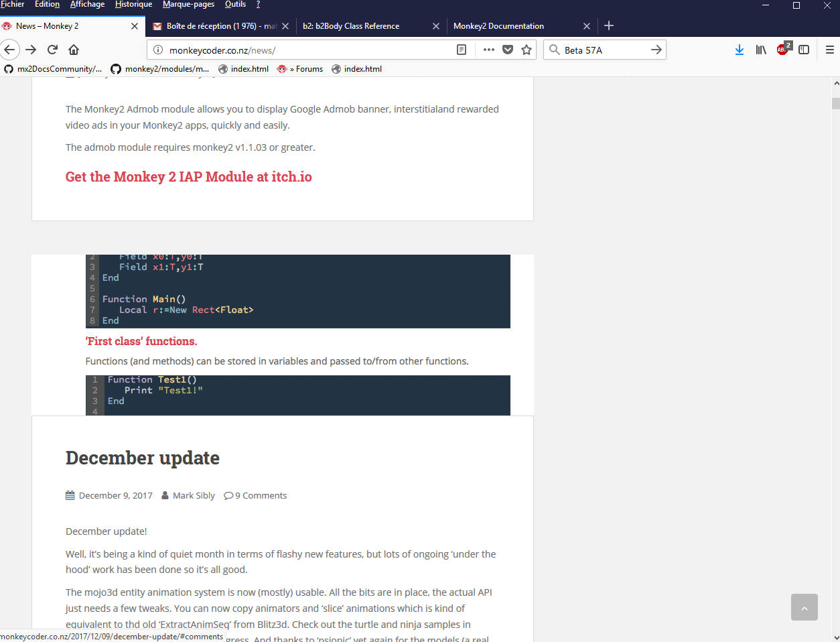Click the vertical page scrollbar thumb

click(835, 103)
